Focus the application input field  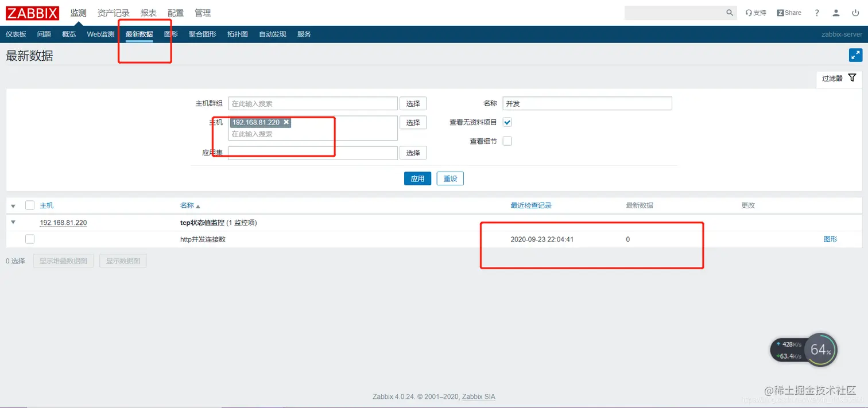(x=313, y=153)
